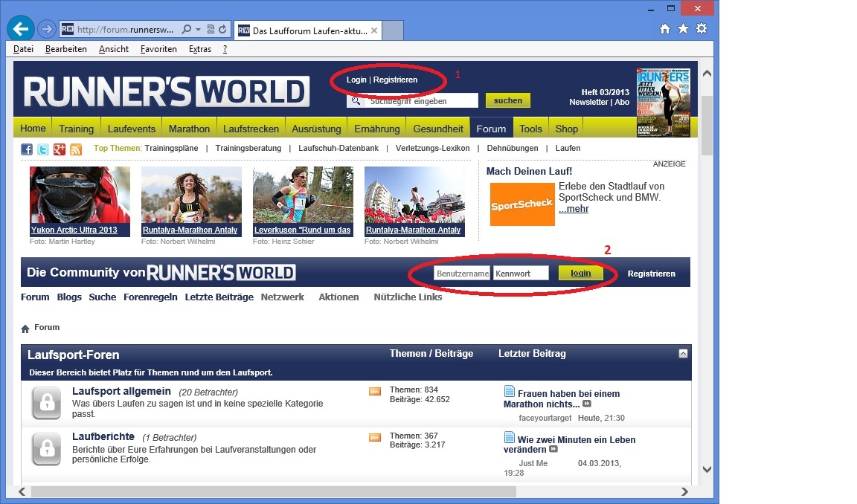The image size is (857, 504).
Task: Open the Facebook icon link
Action: pyautogui.click(x=27, y=149)
